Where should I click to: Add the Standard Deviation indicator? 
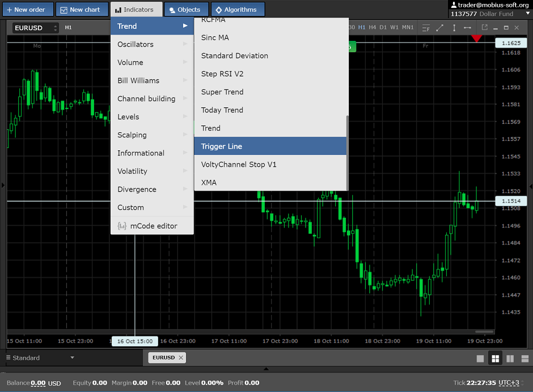point(270,56)
